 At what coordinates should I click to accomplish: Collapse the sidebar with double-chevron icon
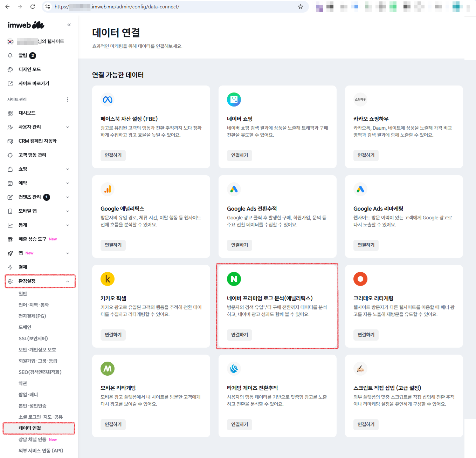(69, 25)
